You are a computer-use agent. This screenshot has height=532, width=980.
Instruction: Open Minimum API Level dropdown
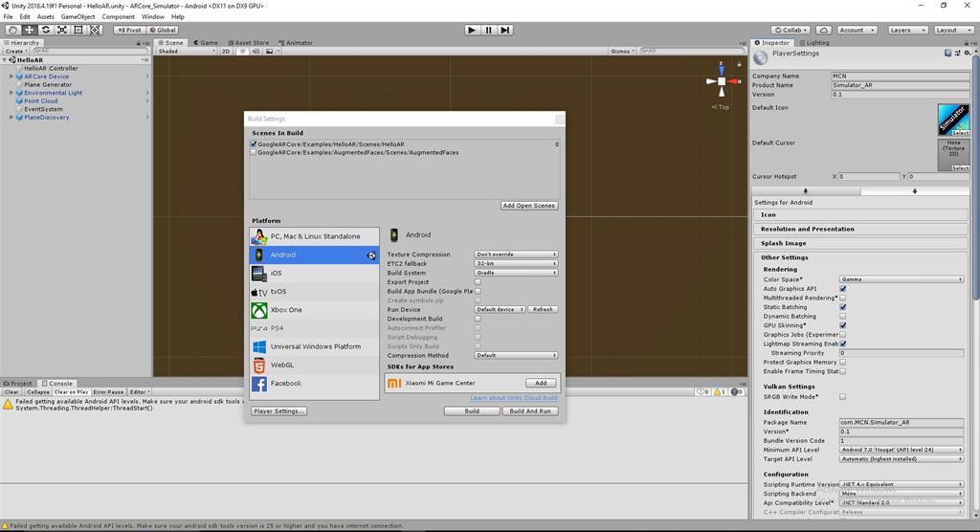click(902, 450)
